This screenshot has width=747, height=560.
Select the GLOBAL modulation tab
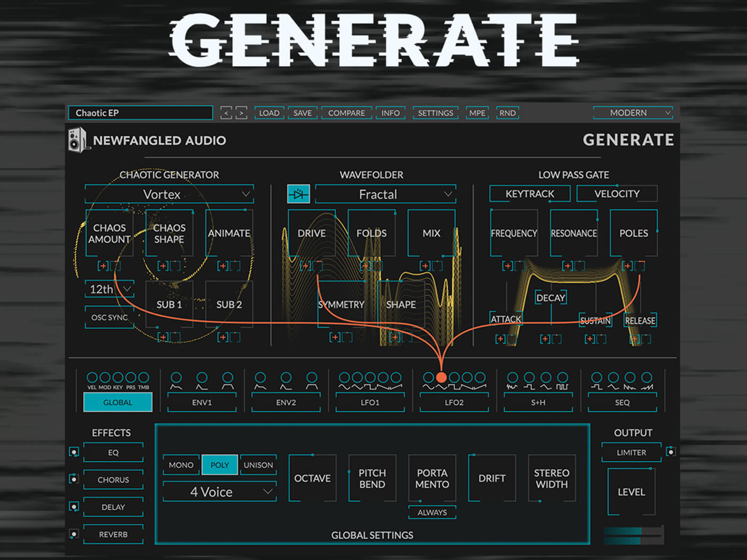tap(117, 402)
